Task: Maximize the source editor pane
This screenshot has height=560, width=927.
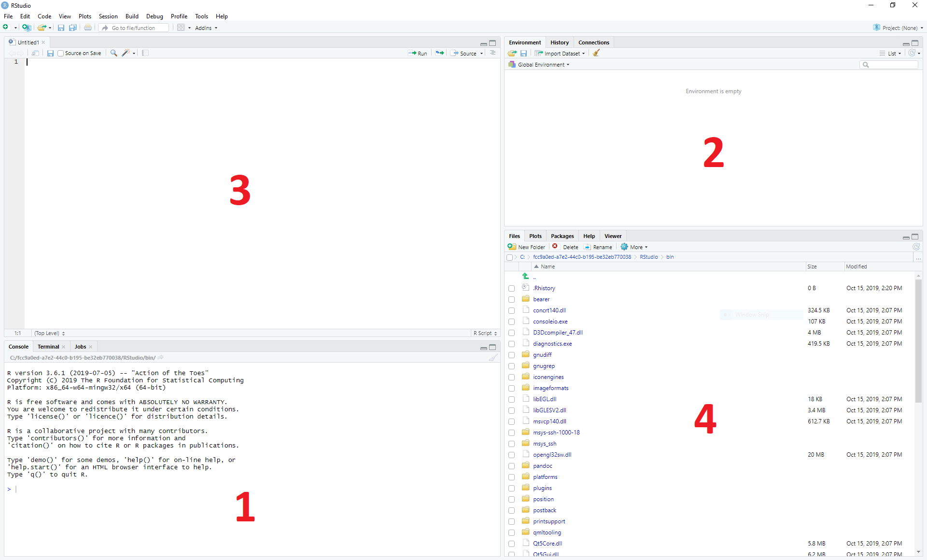Action: click(492, 43)
